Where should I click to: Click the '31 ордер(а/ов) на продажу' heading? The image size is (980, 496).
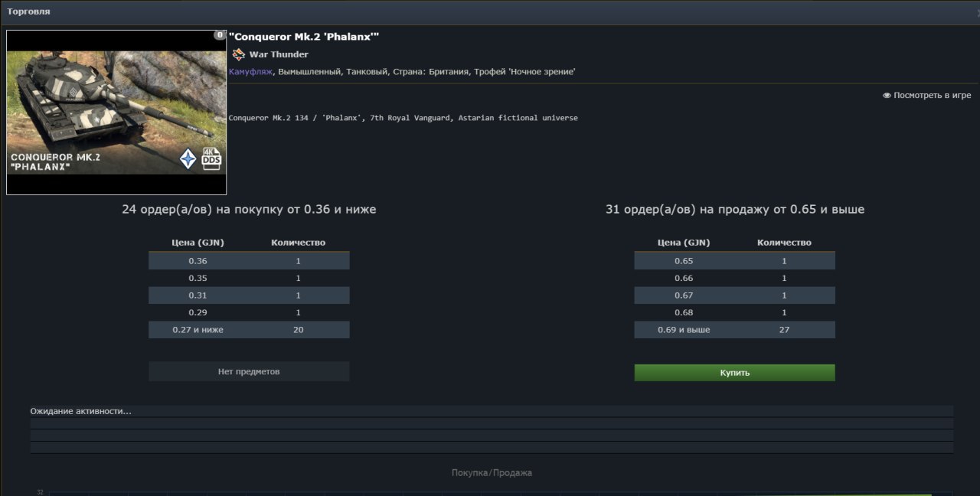click(735, 209)
